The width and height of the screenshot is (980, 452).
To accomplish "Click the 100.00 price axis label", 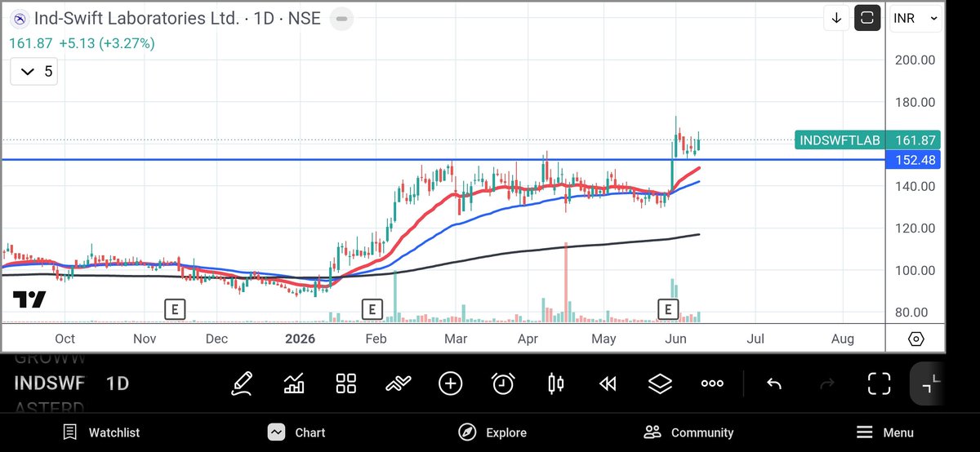I will (x=915, y=270).
